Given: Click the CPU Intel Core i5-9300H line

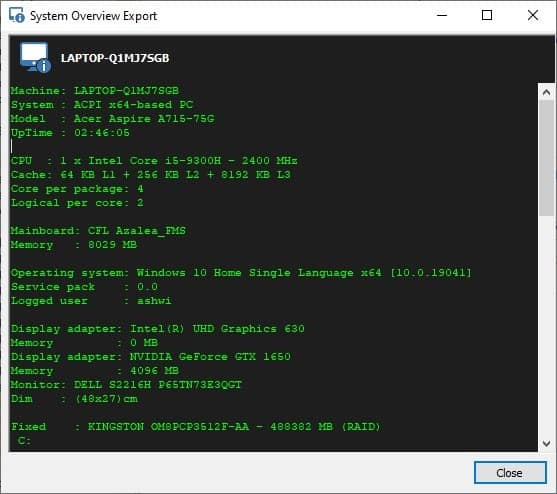Looking at the screenshot, I should [x=154, y=161].
